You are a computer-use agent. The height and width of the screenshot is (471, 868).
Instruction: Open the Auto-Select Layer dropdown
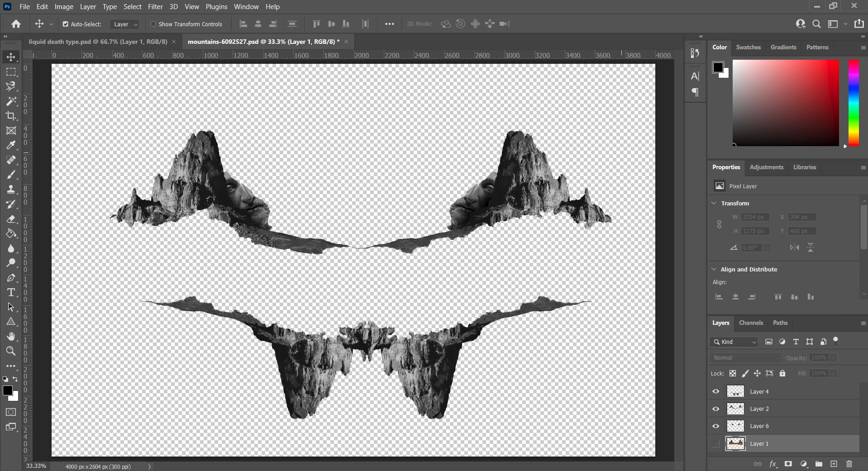(x=124, y=24)
